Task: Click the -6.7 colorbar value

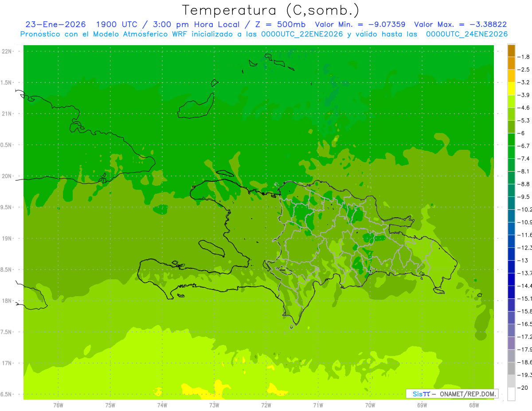Action: click(524, 146)
